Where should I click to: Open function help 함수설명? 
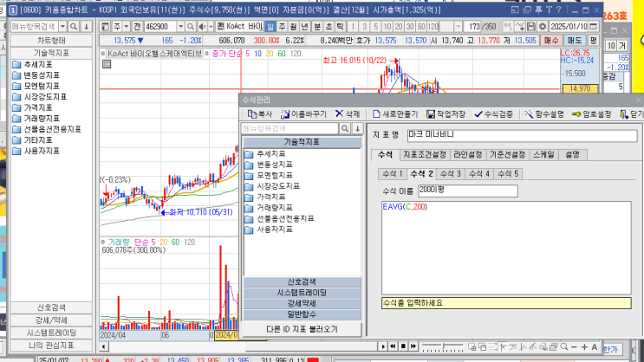pyautogui.click(x=544, y=114)
